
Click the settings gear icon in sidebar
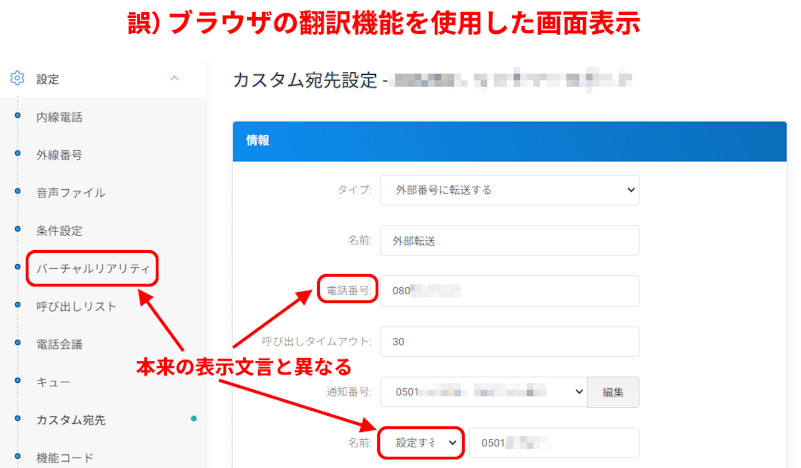[17, 78]
